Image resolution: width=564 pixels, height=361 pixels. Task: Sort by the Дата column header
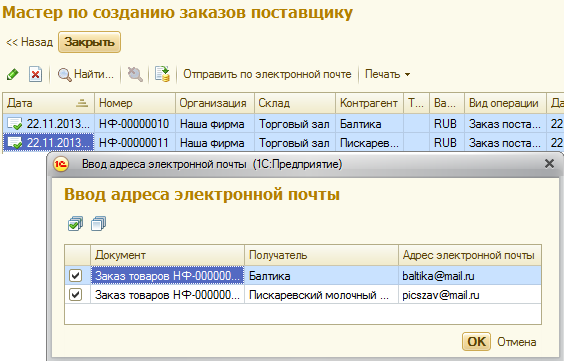point(48,103)
